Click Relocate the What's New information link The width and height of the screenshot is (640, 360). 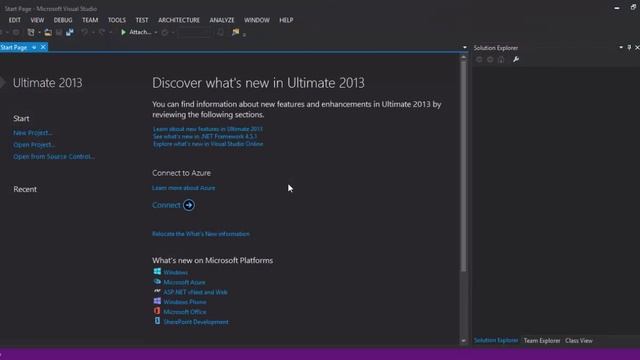[x=201, y=234]
